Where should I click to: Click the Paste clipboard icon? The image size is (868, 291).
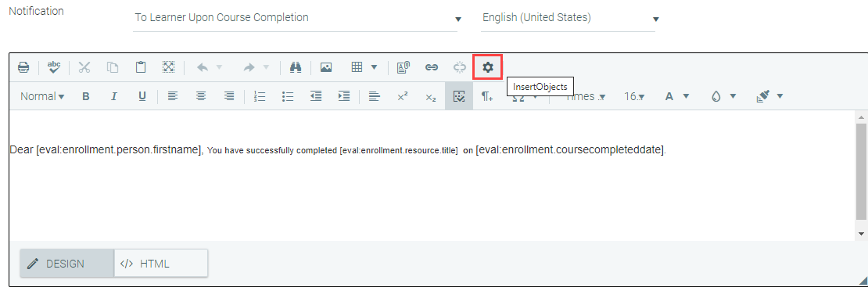141,67
